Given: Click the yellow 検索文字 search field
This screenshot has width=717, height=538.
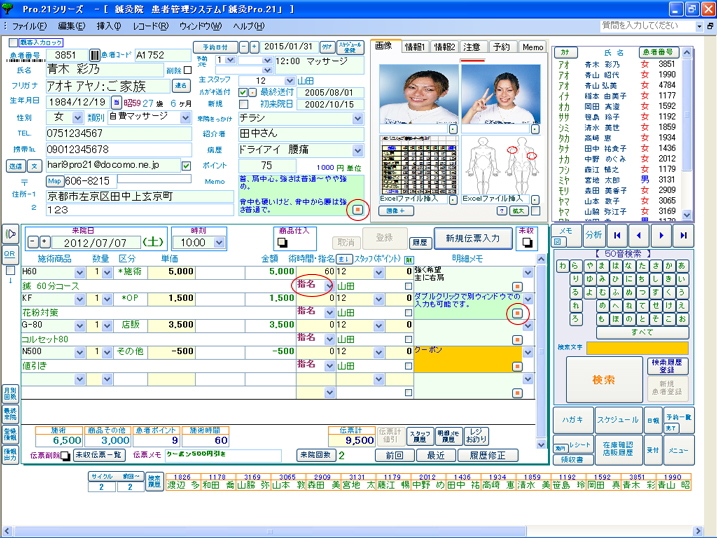Looking at the screenshot, I should tap(637, 348).
